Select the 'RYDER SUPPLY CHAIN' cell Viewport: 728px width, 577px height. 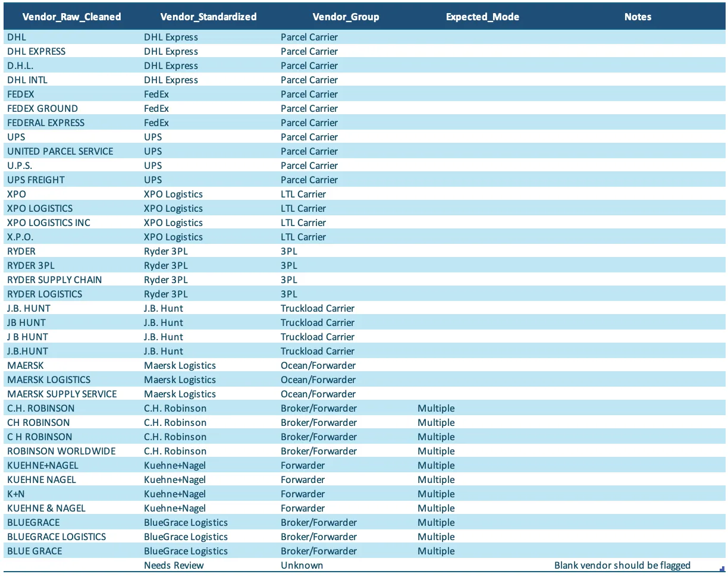coord(72,280)
